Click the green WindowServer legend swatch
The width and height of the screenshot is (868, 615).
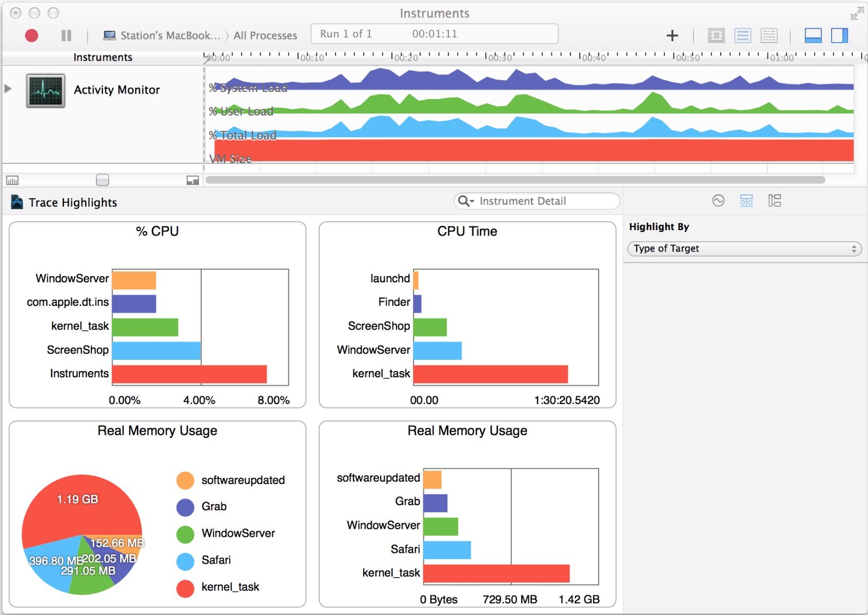click(185, 534)
